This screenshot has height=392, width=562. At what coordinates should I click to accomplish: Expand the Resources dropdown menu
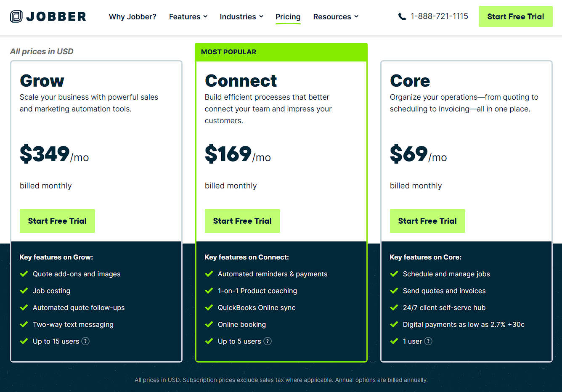(x=336, y=16)
